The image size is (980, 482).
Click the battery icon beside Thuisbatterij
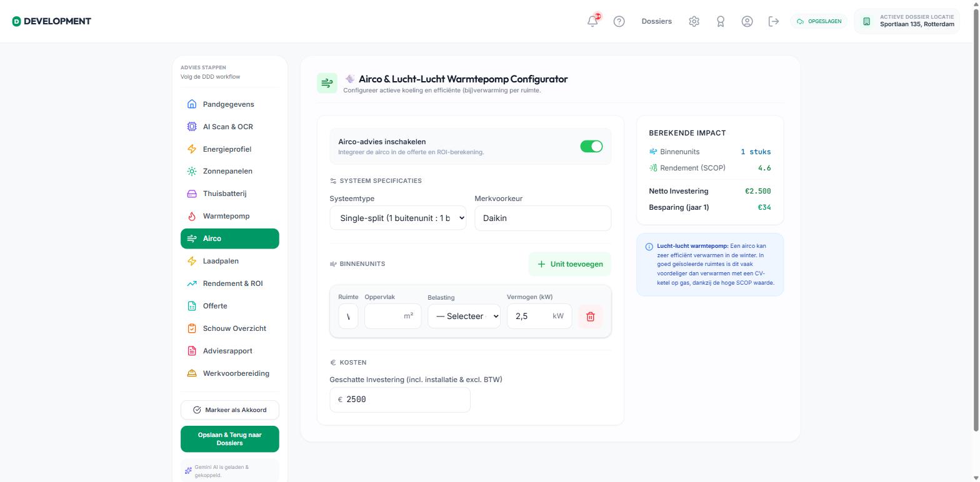[x=192, y=194]
